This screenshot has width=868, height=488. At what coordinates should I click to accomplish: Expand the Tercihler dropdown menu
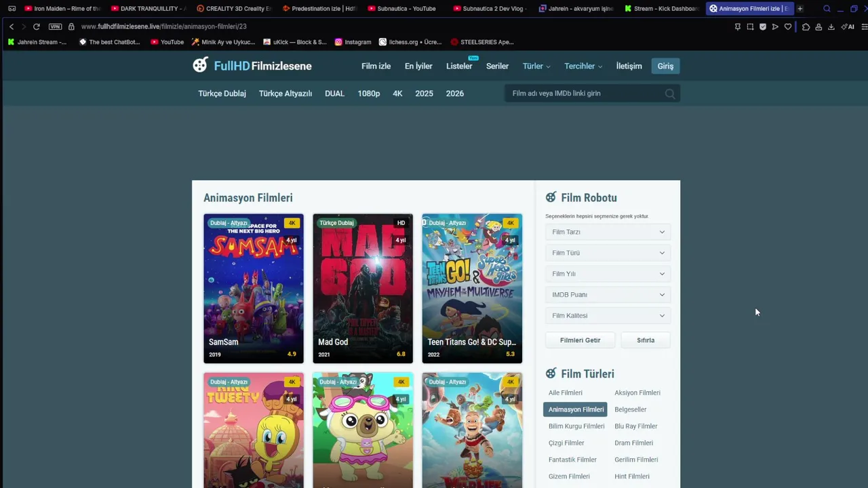[x=583, y=66]
